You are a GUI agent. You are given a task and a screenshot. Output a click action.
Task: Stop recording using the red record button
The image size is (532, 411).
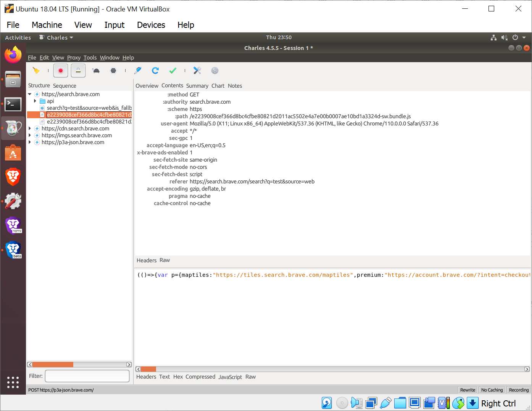60,71
